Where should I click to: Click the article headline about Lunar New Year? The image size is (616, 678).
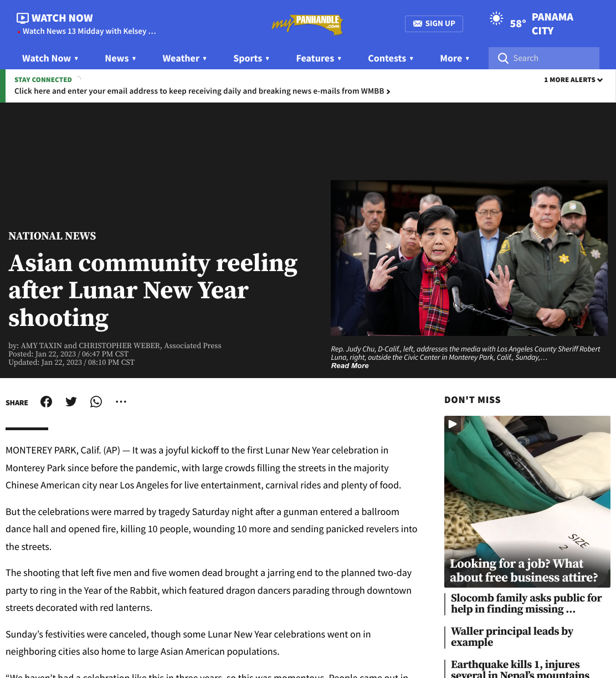click(x=153, y=290)
